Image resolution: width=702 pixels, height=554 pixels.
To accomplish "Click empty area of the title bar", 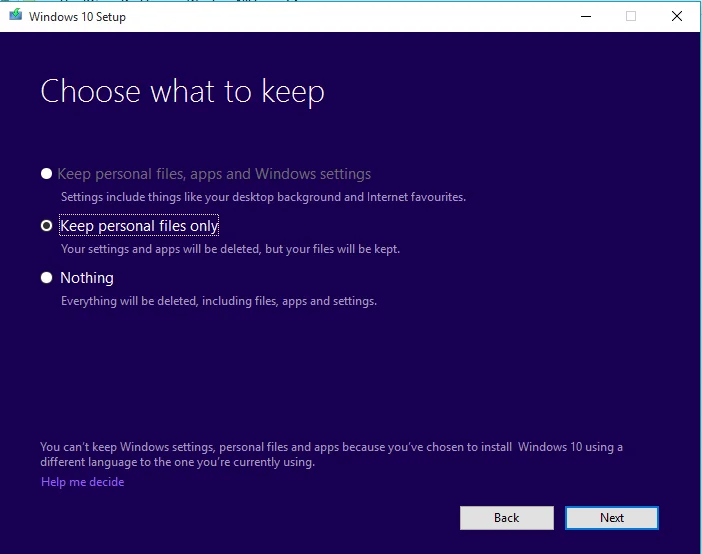I will tap(349, 17).
